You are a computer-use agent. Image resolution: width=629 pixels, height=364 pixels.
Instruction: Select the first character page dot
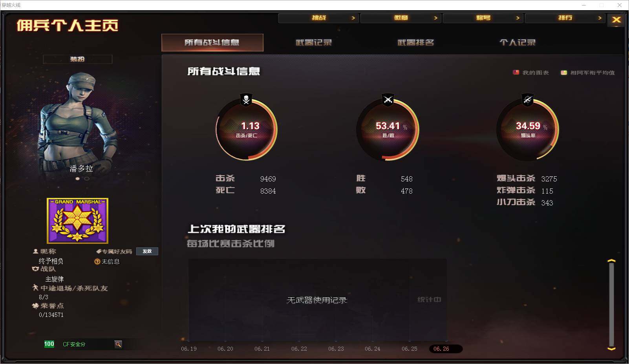tap(78, 179)
